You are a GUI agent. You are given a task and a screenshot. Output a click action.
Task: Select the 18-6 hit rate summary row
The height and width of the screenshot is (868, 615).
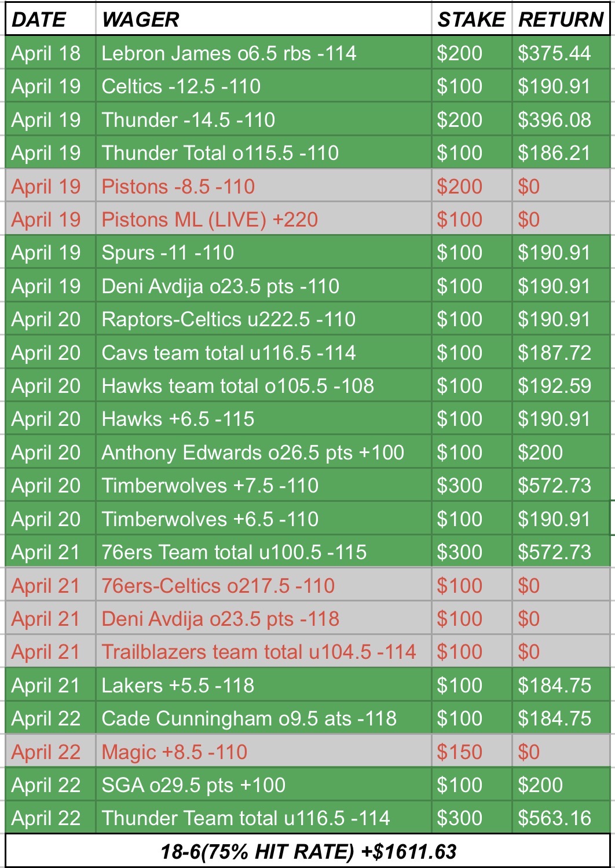click(307, 851)
